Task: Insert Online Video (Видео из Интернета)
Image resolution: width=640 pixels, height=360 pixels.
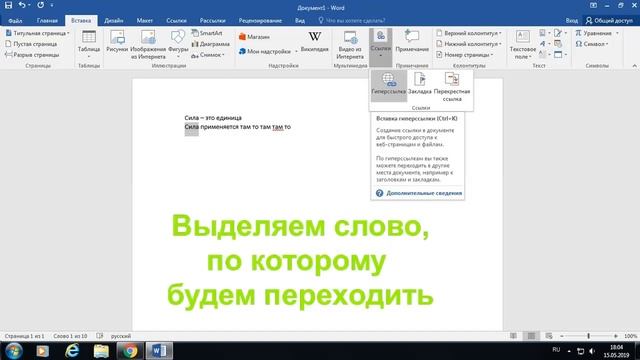Action: (350, 44)
